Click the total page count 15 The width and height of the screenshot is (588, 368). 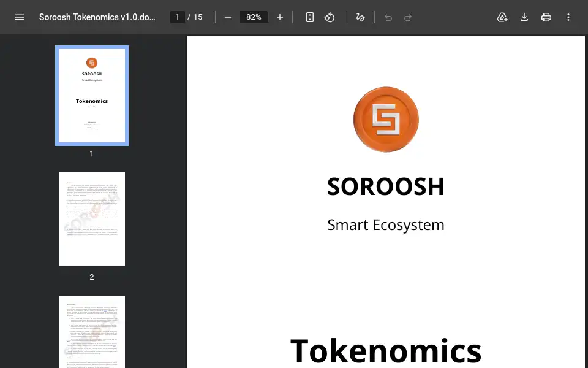[198, 17]
